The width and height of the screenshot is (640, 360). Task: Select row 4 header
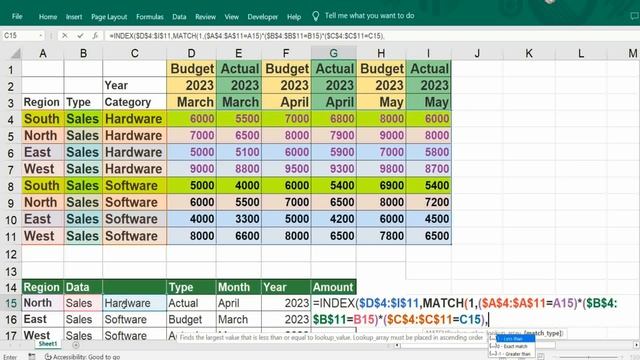11,119
